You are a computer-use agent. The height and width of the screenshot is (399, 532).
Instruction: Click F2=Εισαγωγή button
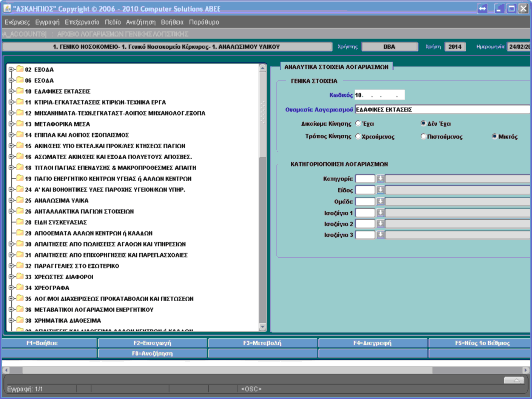(x=153, y=343)
